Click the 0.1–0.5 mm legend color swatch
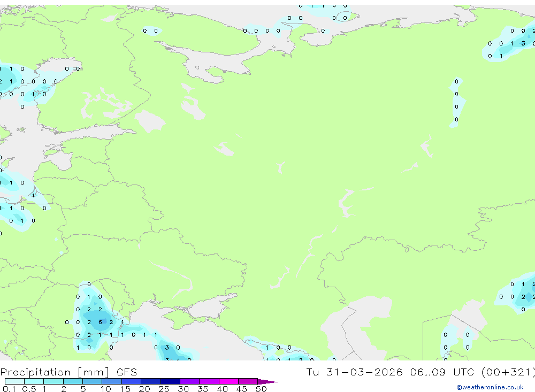Screen dimensions: 535x392 point(14,381)
